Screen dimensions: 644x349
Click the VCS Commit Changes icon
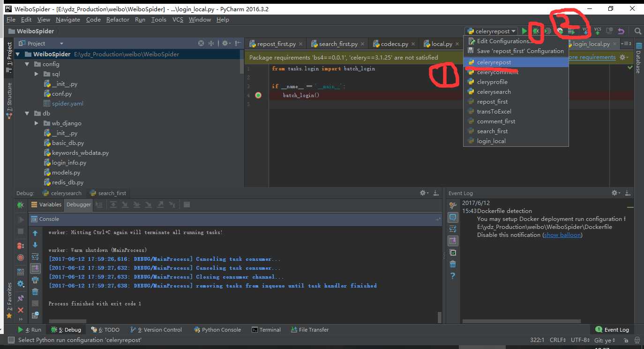598,31
